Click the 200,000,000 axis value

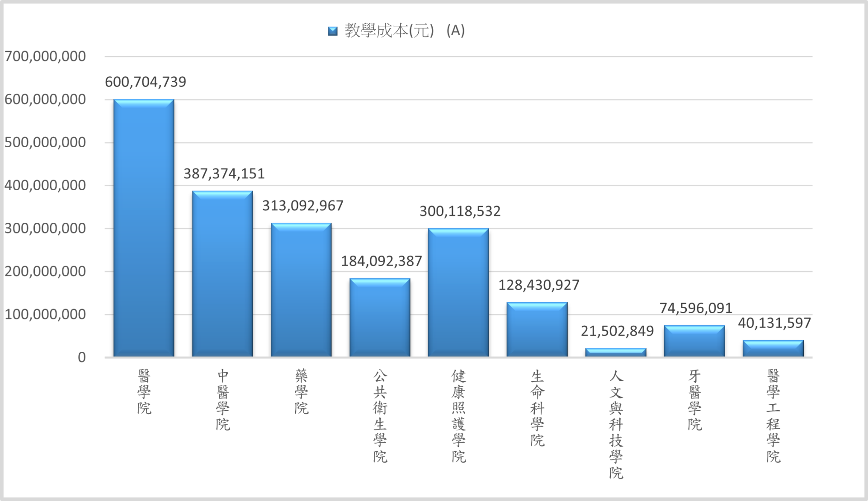(x=45, y=272)
